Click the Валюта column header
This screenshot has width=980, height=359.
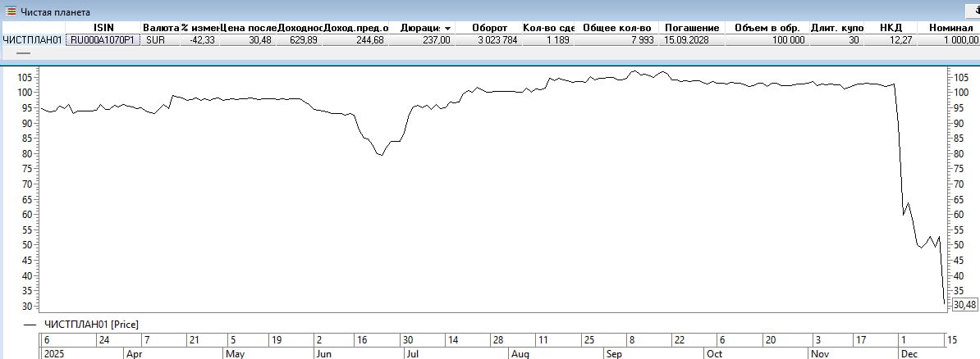point(160,28)
